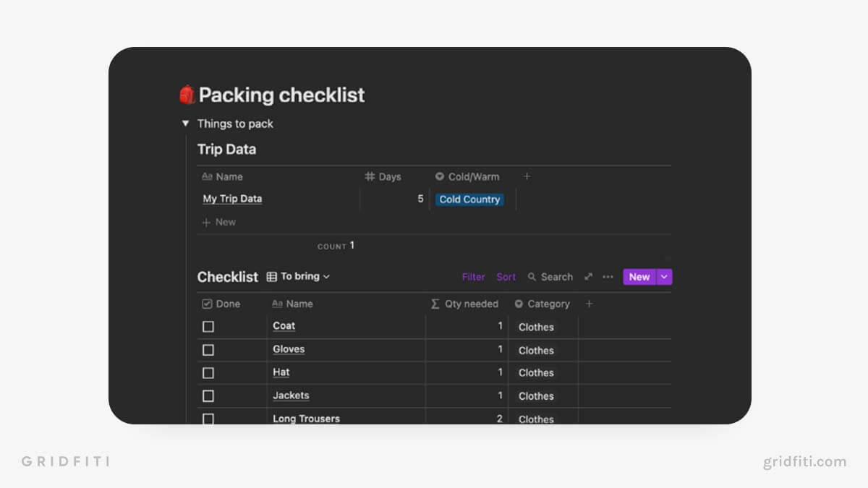Click + New under the Trip Data table

point(218,222)
